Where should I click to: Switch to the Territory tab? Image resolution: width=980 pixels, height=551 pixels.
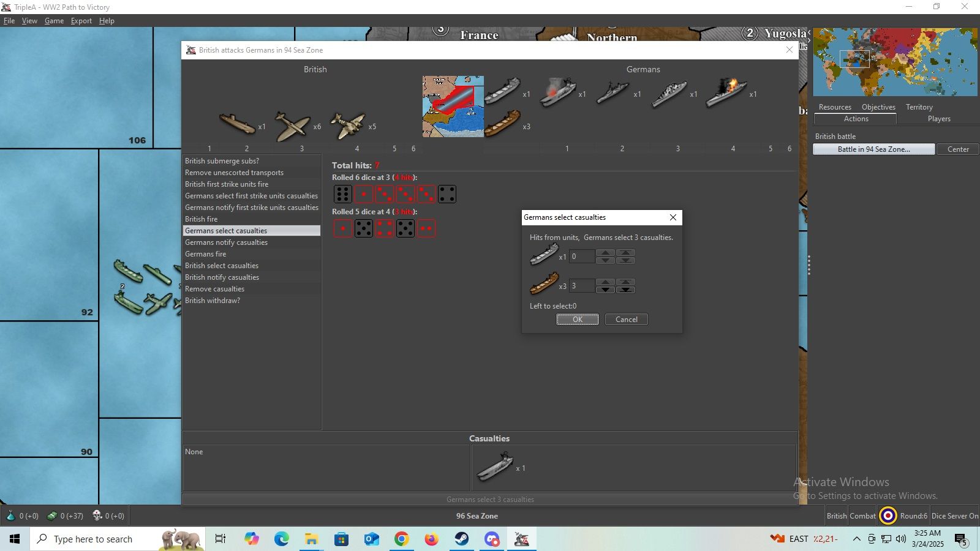[x=919, y=107]
